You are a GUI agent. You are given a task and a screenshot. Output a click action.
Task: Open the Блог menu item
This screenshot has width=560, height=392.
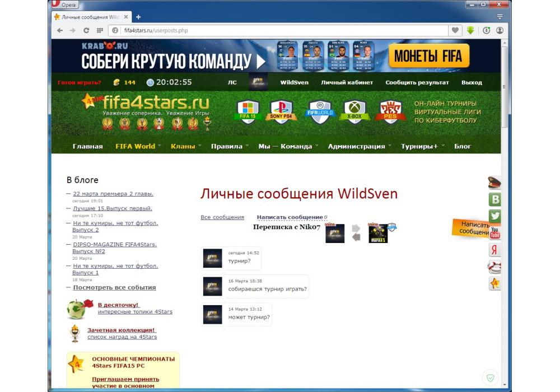463,146
